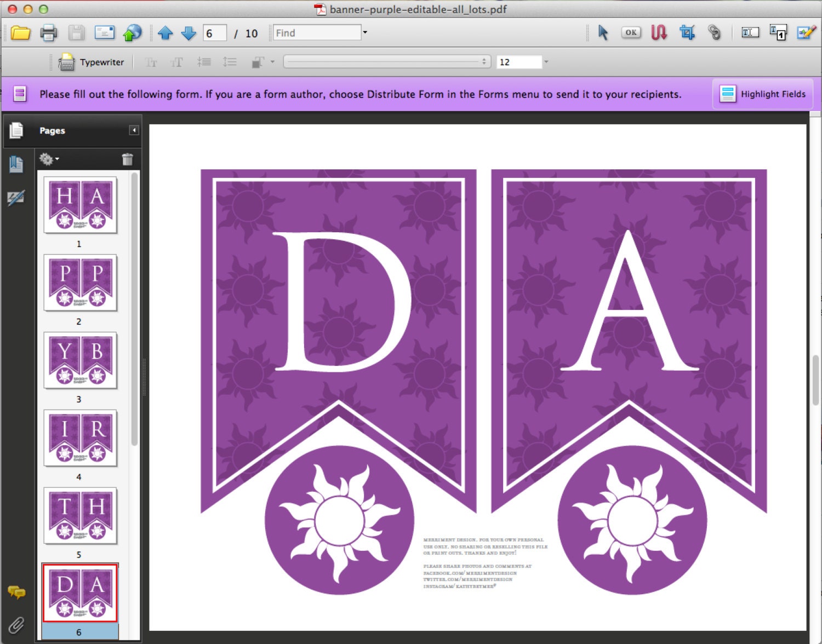Screen dimensions: 822x644
Task: Select the TouchUp Text tool icon
Action: tap(778, 33)
